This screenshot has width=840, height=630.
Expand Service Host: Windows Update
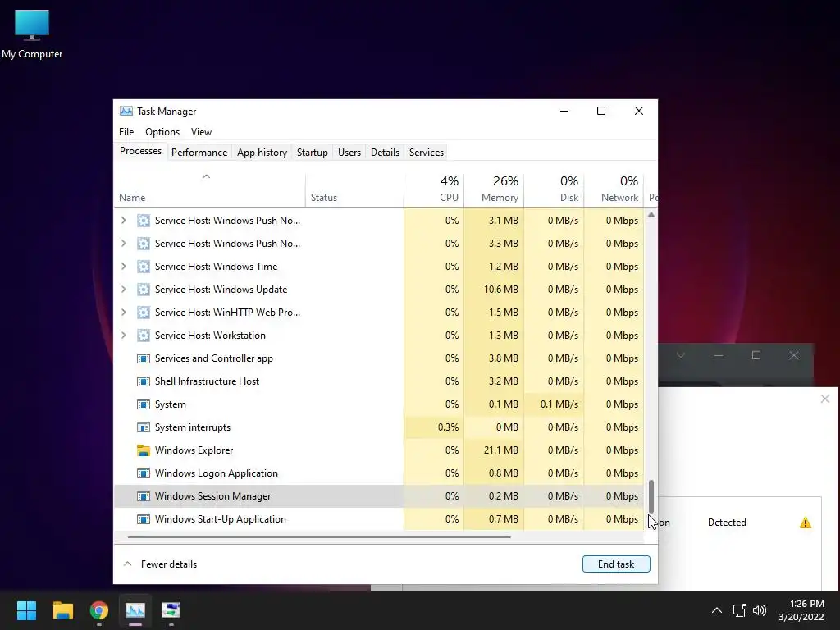tap(124, 290)
